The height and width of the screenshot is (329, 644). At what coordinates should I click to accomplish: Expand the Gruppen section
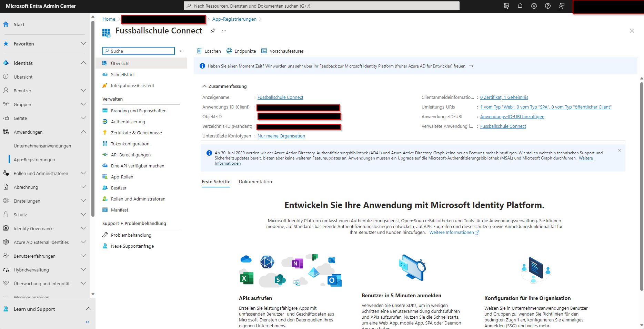point(83,104)
